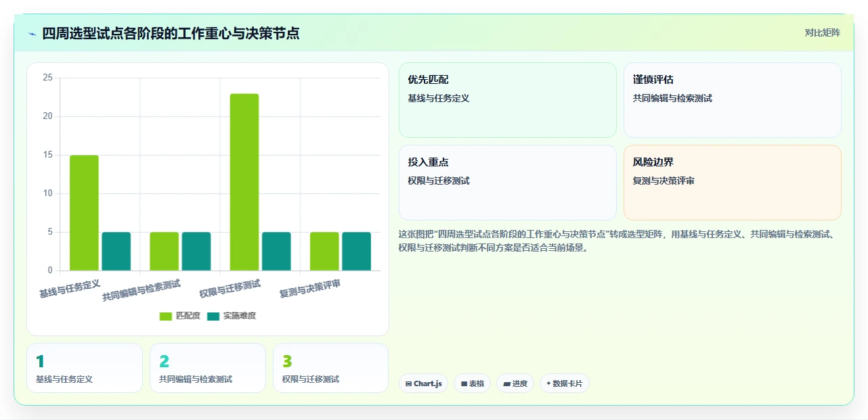Toggle the 实施难度 legend color box
This screenshot has width=868, height=420.
(x=213, y=316)
